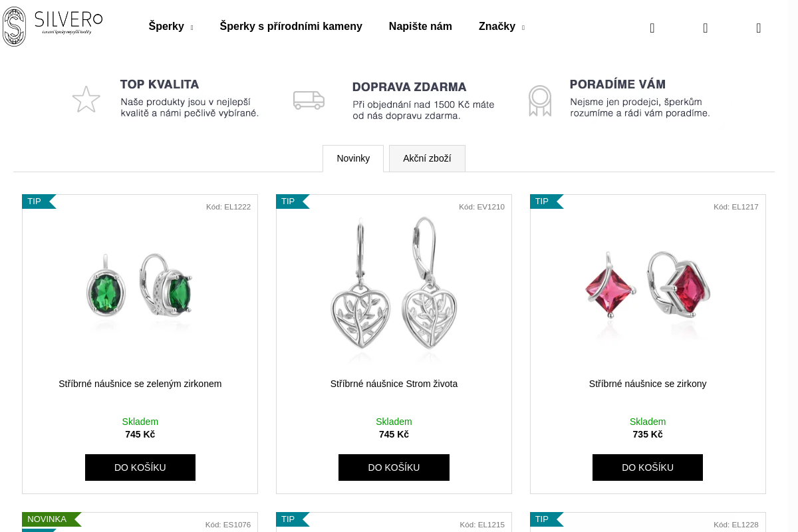Expand the Šperky dropdown menu

[171, 27]
